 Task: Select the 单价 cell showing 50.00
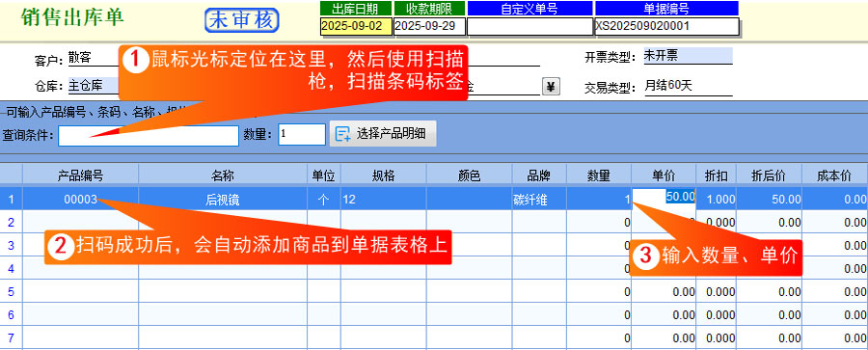coord(664,197)
